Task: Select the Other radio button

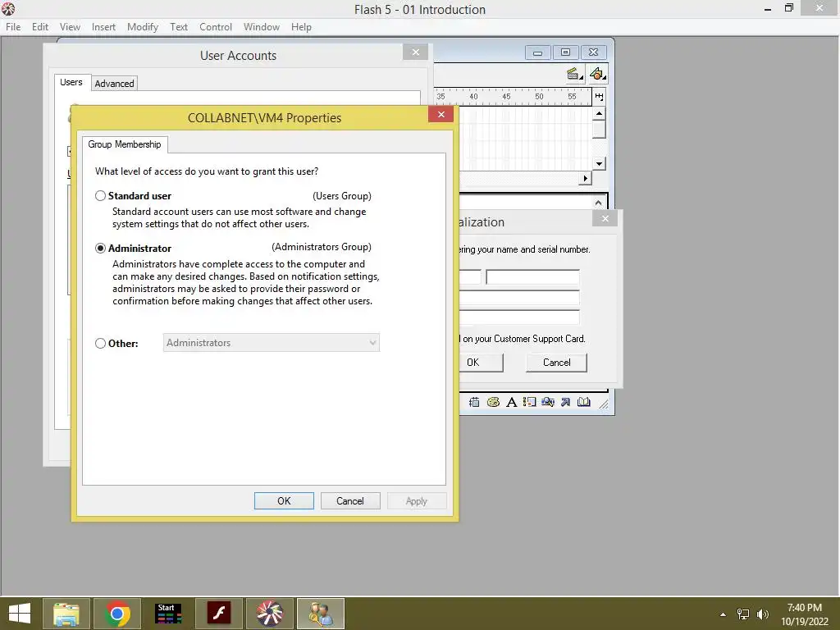Action: (100, 344)
